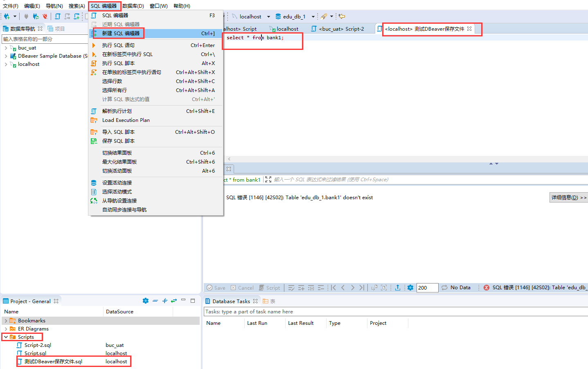Screen dimensions: 588x369
Task: Go to next row arrow icon
Action: [x=352, y=288]
